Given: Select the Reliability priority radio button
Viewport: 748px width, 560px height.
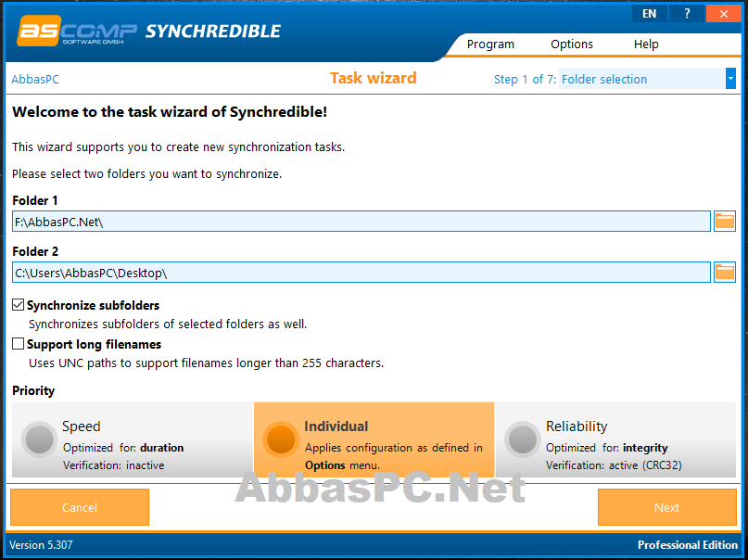Looking at the screenshot, I should 523,439.
